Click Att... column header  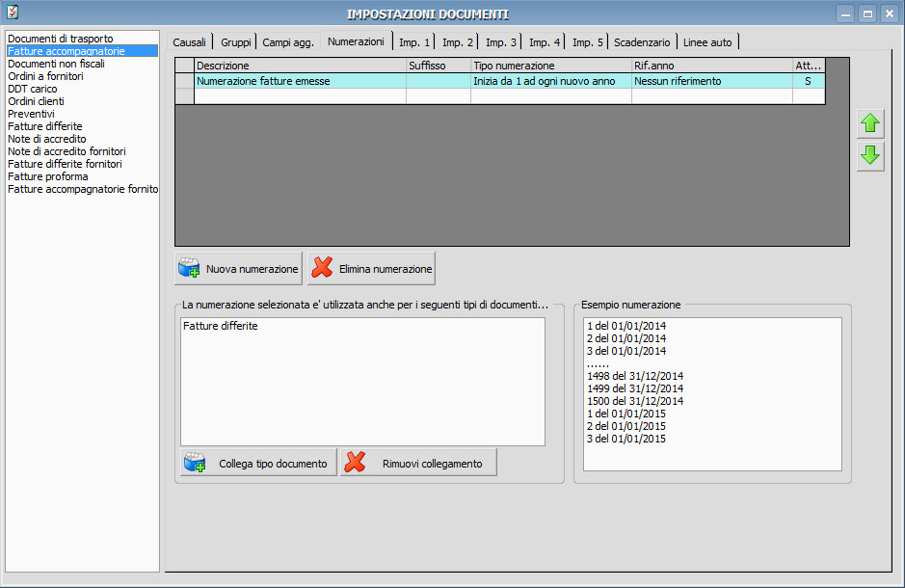(x=809, y=66)
